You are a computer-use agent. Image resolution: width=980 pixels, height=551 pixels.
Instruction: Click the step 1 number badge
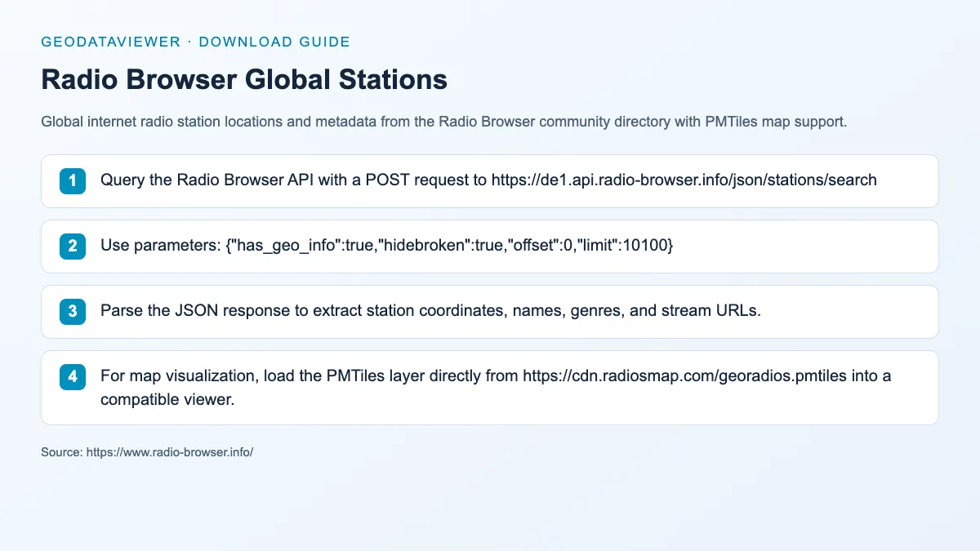pyautogui.click(x=73, y=180)
